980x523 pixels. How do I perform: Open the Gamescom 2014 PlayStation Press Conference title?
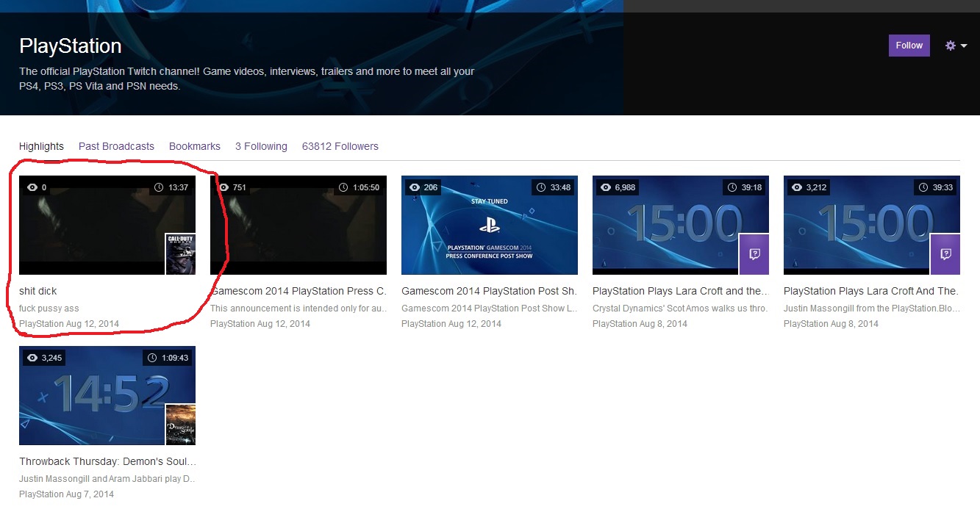click(x=298, y=291)
